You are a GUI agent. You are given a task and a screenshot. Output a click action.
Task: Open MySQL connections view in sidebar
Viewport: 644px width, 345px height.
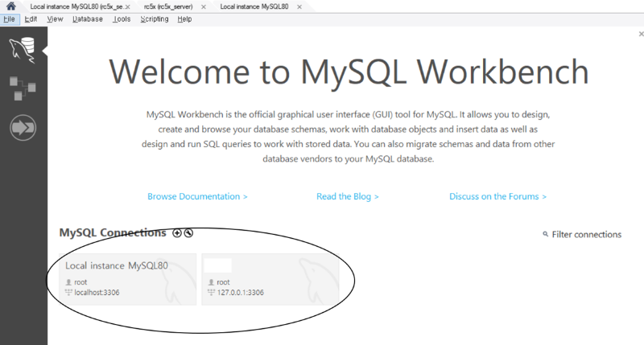pyautogui.click(x=23, y=51)
